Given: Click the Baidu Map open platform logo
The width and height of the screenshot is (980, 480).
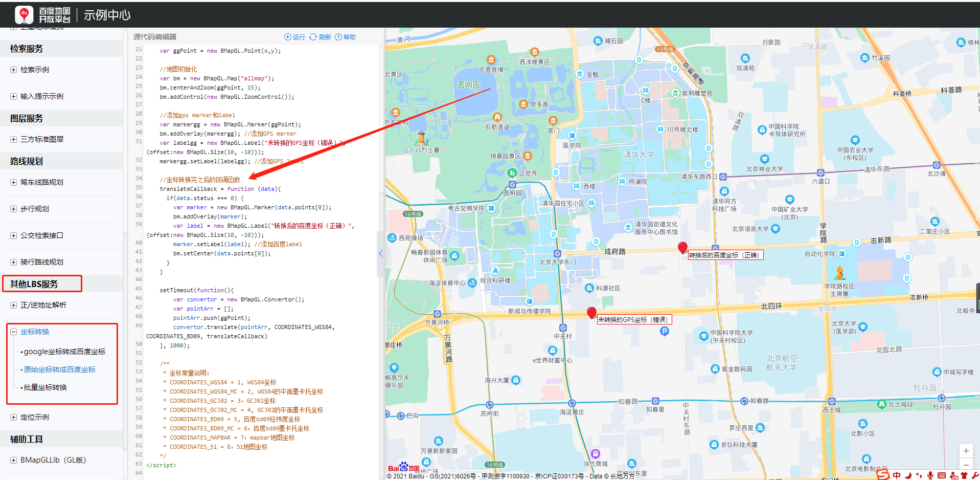Looking at the screenshot, I should [x=42, y=15].
